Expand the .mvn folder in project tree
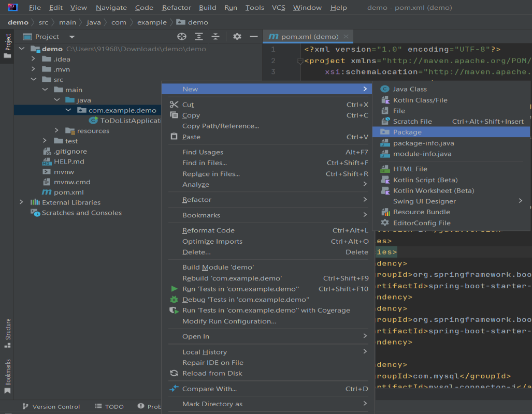Screen dimensions: 532x414 point(33,69)
